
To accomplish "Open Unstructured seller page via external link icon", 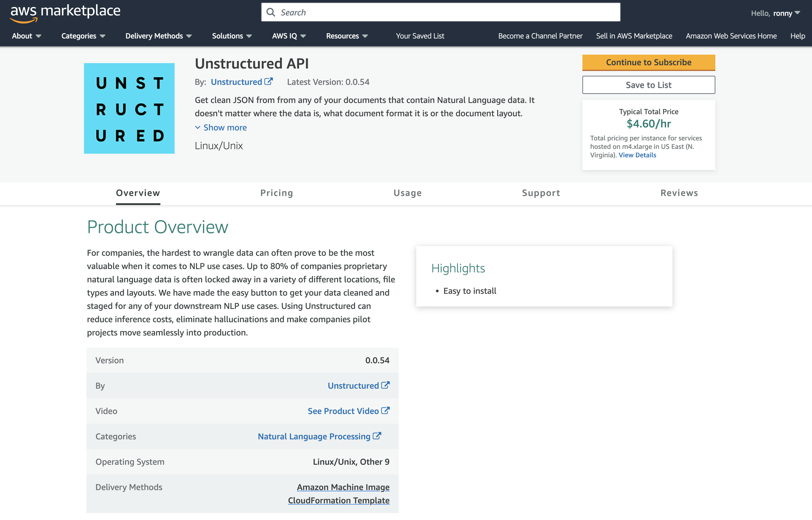I will tap(269, 81).
